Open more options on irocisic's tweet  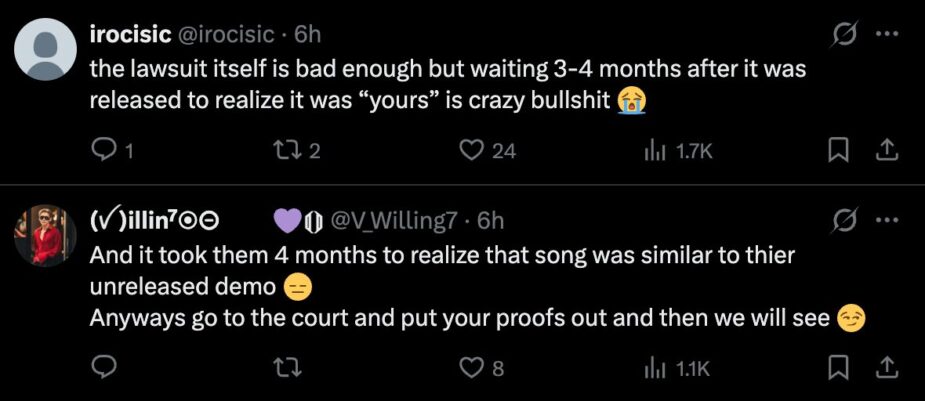click(887, 34)
